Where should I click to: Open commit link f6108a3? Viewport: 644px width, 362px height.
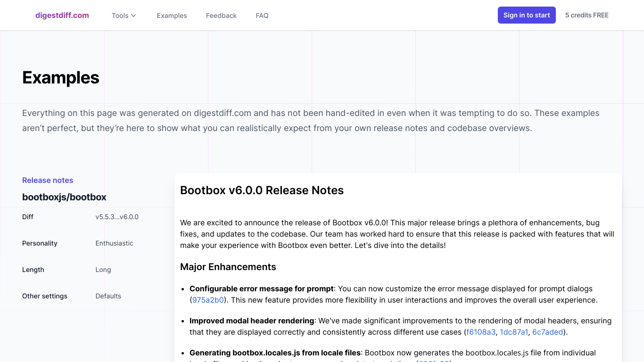coord(481,332)
